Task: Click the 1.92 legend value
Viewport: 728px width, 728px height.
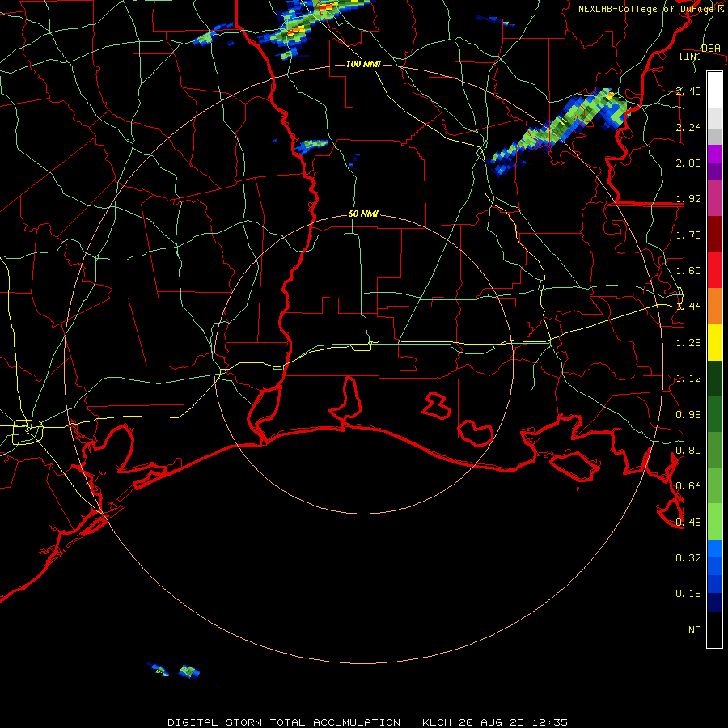Action: [688, 199]
